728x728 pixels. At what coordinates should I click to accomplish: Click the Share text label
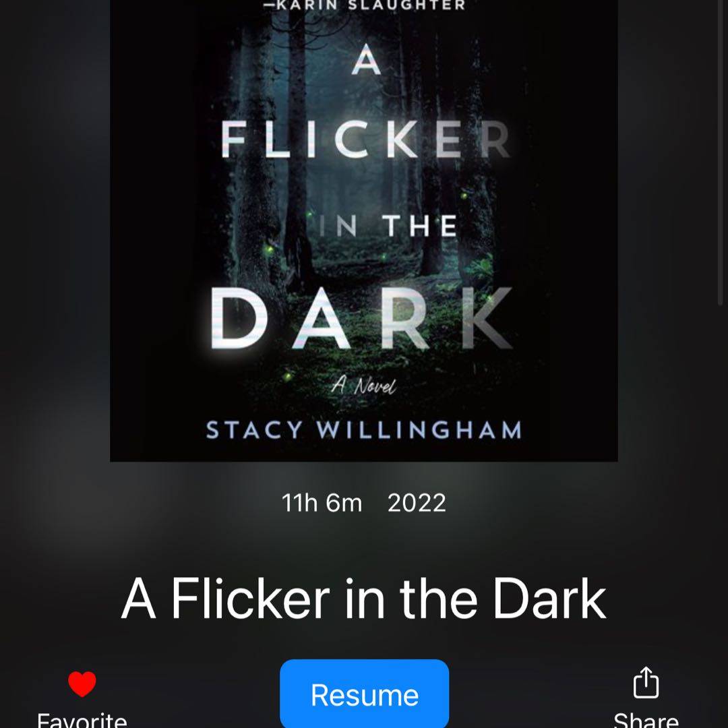[646, 720]
